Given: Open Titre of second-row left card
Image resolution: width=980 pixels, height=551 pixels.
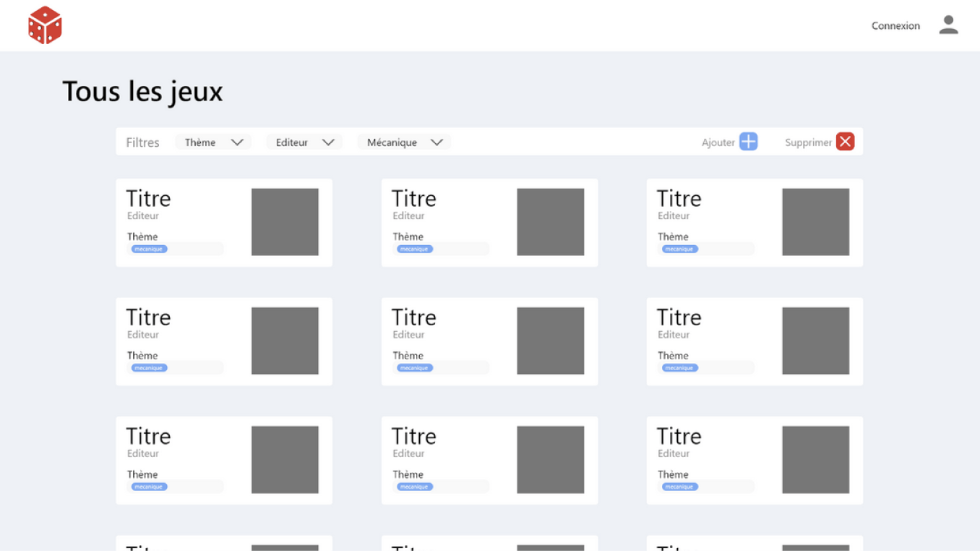Looking at the screenshot, I should pos(148,317).
